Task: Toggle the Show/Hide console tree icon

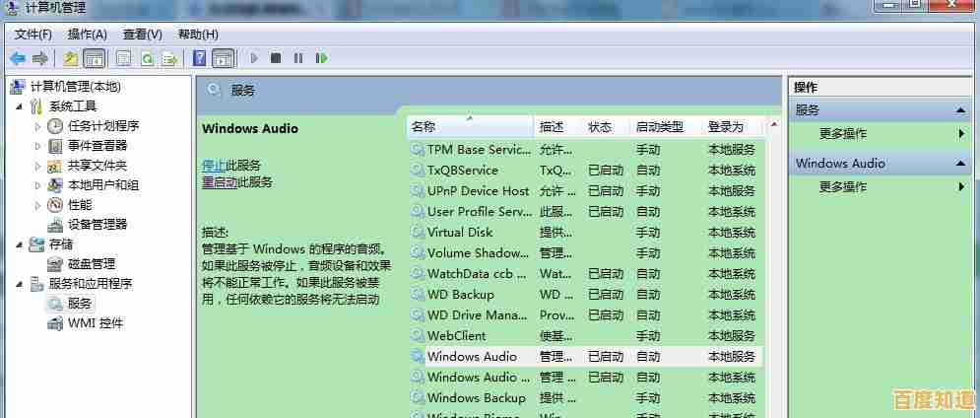Action: 94,59
